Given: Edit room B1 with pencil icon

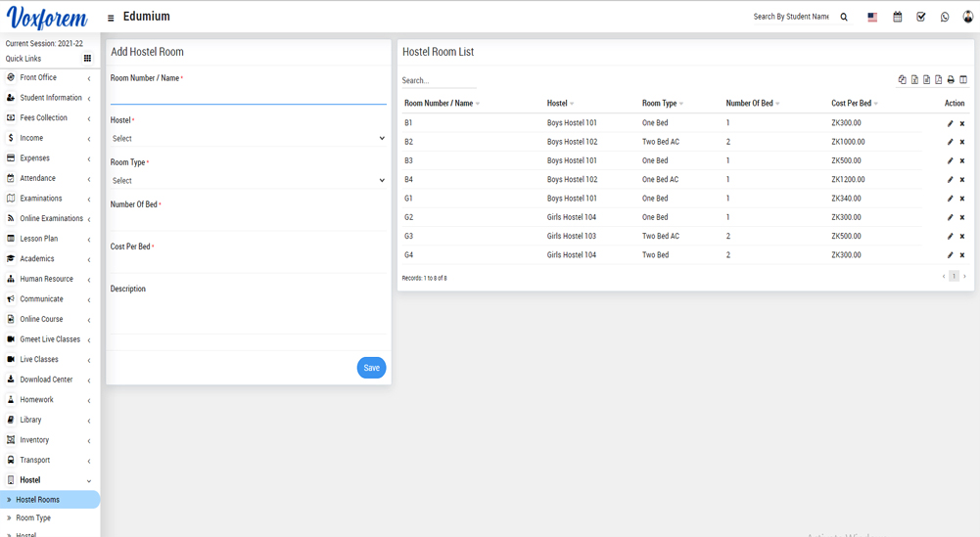Looking at the screenshot, I should (x=950, y=123).
